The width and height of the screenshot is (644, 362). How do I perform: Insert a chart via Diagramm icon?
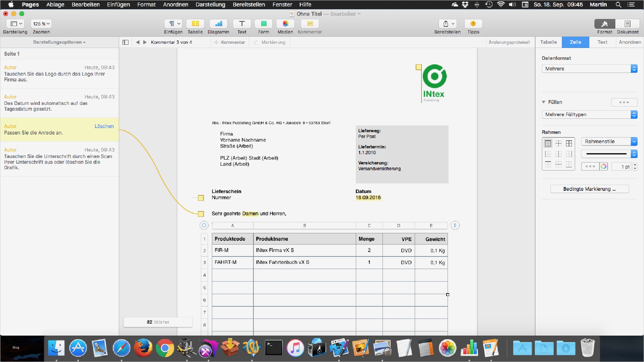[x=218, y=24]
